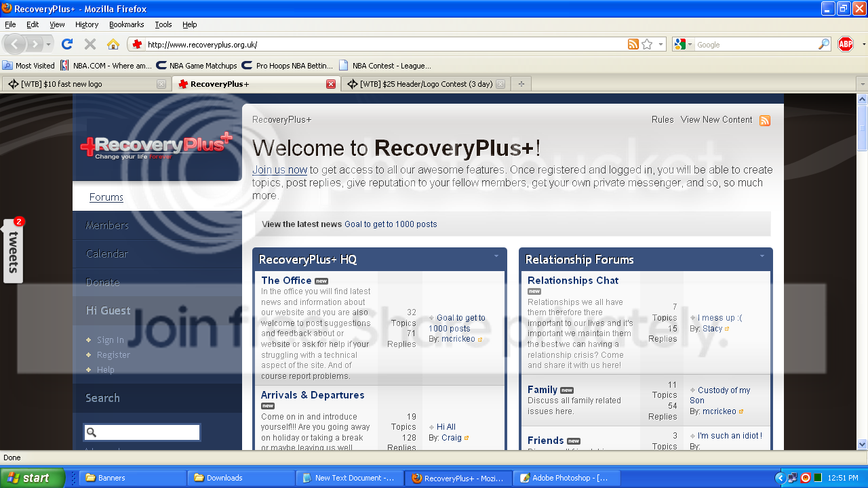Reload the current page
Viewport: 868px width, 488px height.
pyautogui.click(x=66, y=44)
